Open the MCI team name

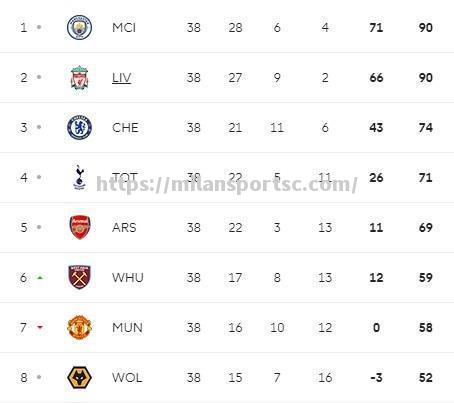coord(124,28)
